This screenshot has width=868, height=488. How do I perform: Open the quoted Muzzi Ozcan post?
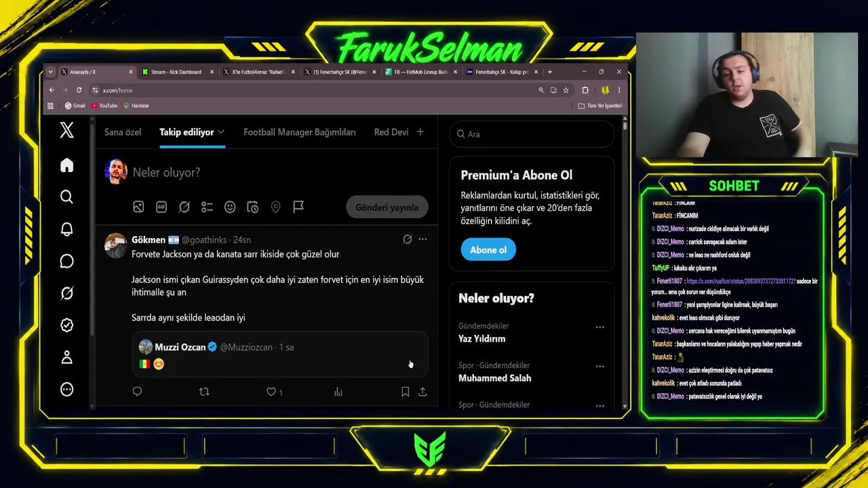click(x=279, y=354)
